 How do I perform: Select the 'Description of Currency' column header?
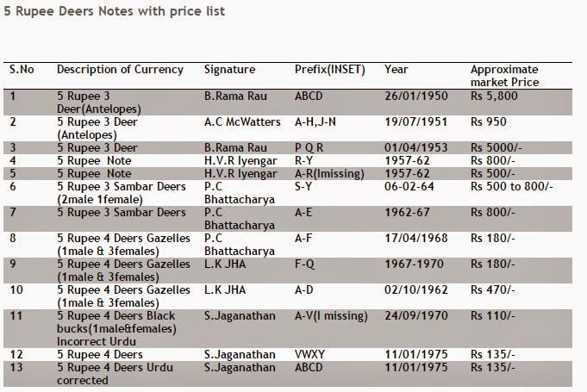[120, 70]
